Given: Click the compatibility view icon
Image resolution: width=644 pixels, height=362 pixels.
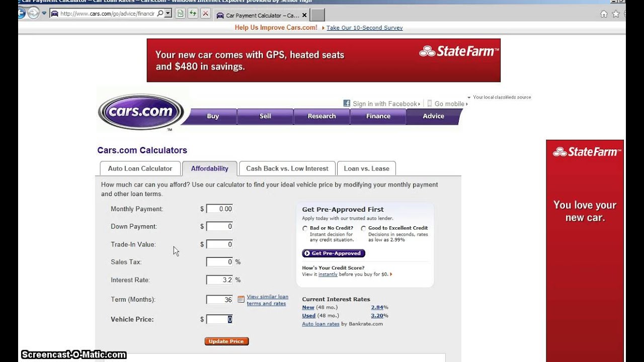Looking at the screenshot, I should (180, 14).
